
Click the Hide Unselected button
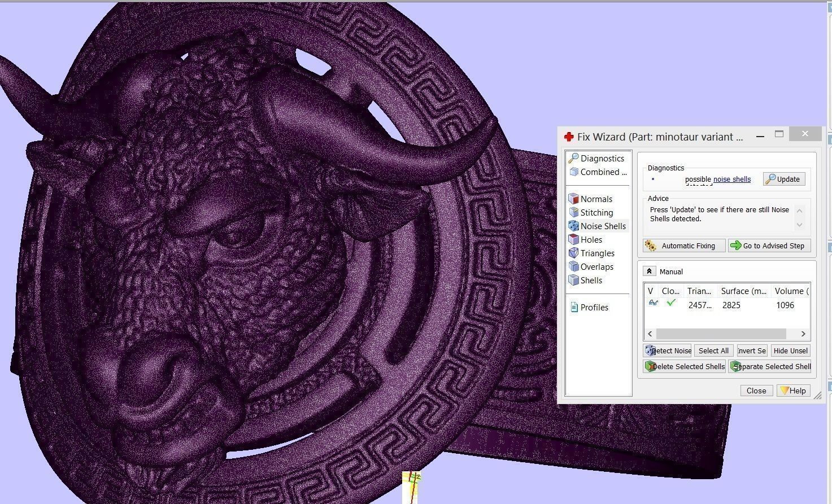790,350
